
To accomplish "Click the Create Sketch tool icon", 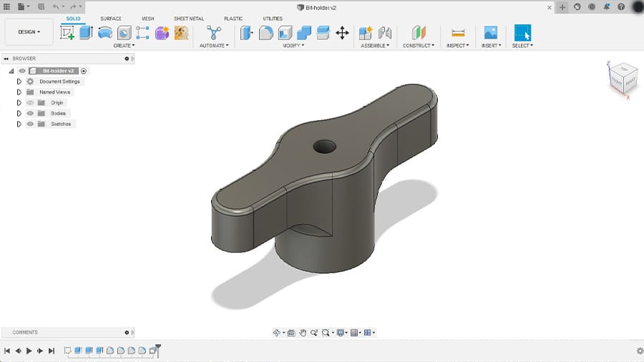I will (68, 33).
